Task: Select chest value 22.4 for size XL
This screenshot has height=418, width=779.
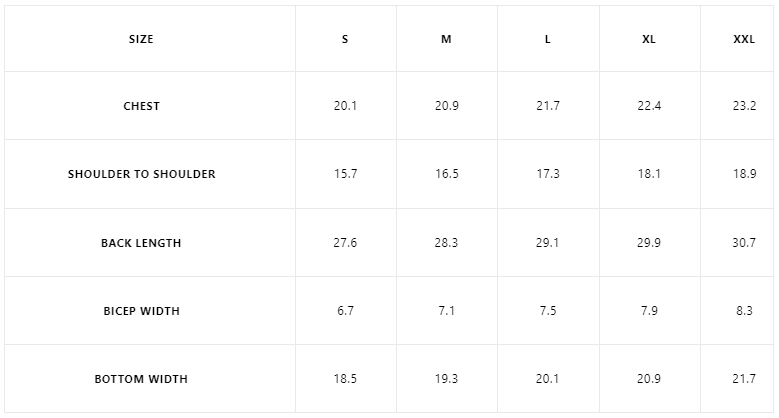Action: coord(649,106)
